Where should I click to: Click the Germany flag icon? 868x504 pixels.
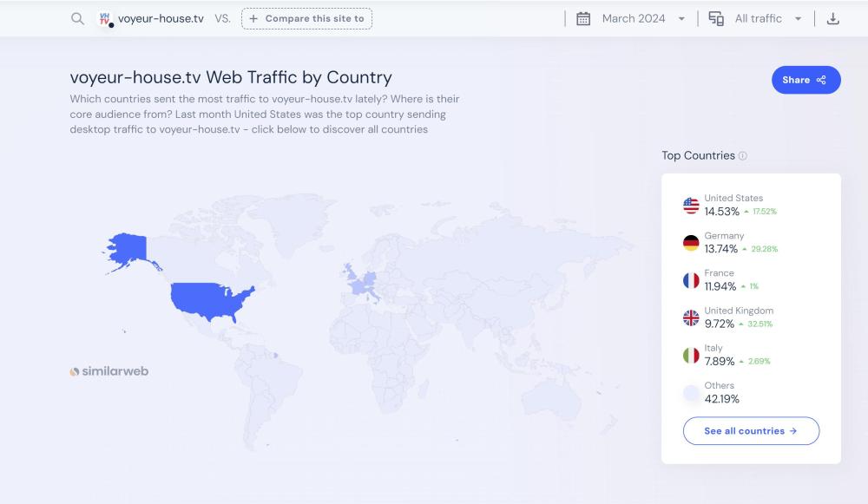(691, 243)
